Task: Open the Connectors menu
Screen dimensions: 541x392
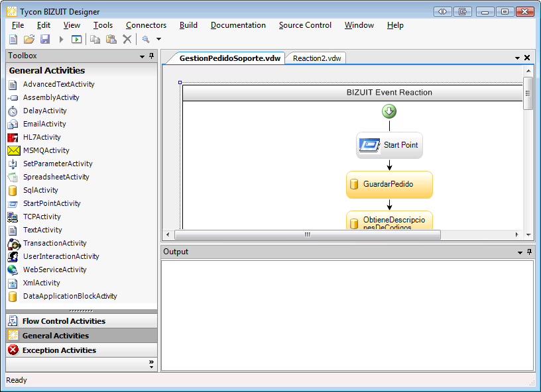Action: tap(147, 25)
